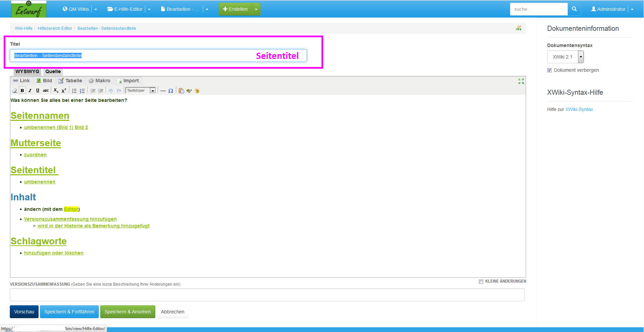Image resolution: width=644 pixels, height=332 pixels.
Task: Open the Tabelle menu in the editor
Action: 70,81
